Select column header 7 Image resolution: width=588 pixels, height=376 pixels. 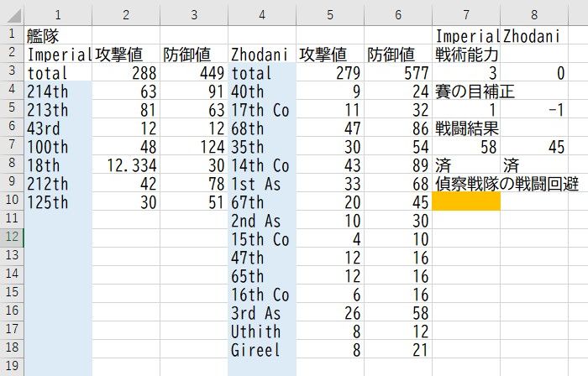(466, 15)
